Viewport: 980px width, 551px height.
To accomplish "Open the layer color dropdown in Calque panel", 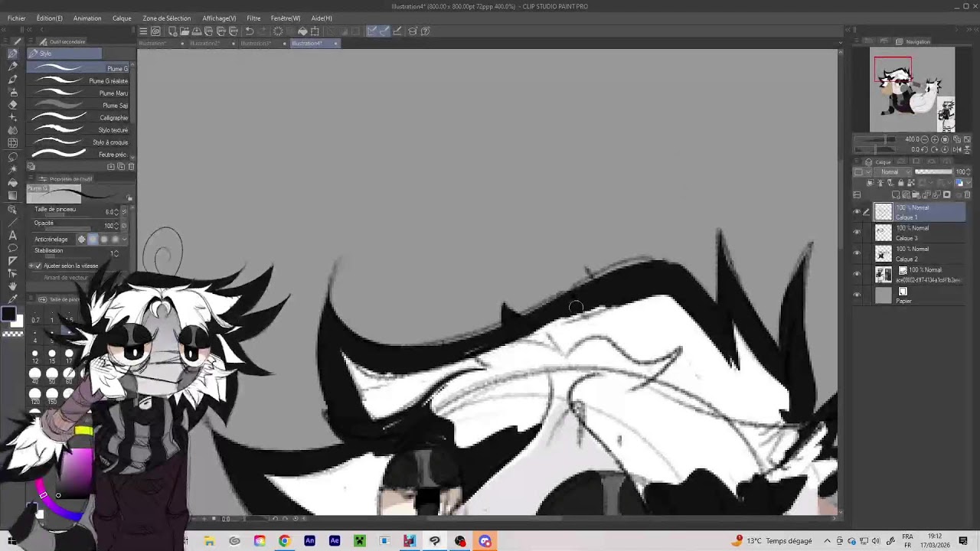I will pos(962,183).
